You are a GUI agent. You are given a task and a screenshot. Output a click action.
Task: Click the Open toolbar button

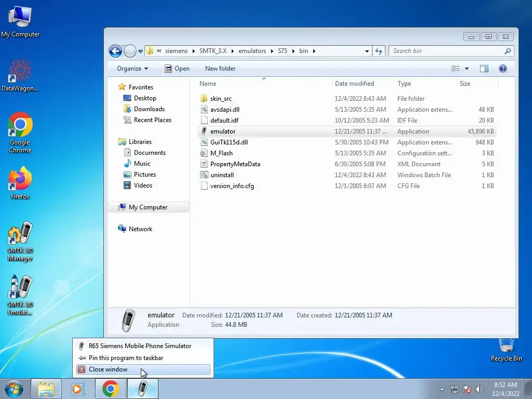coord(177,69)
